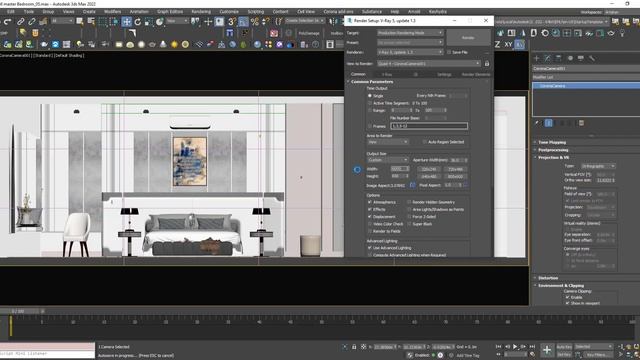This screenshot has height=360, width=640.
Task: Toggle the Angle Snap icon
Action: pos(243,22)
